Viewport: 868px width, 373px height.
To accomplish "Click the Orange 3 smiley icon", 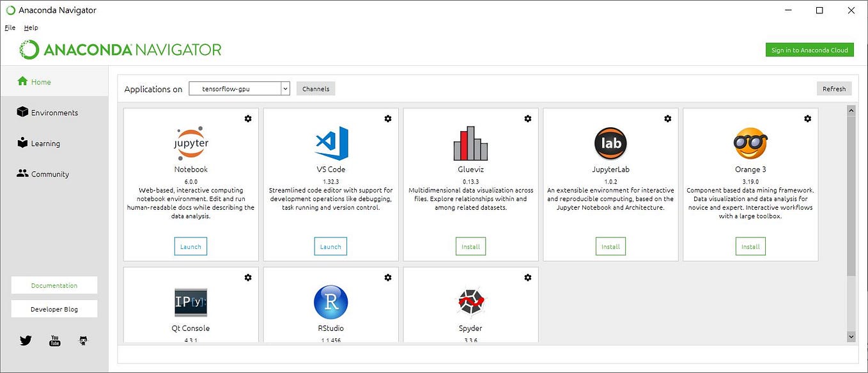I will click(750, 143).
